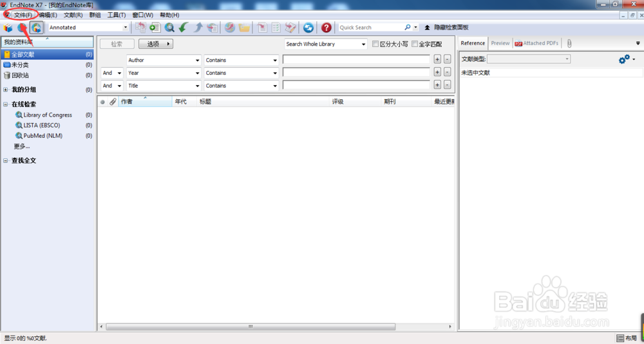Sort by the attachment paperclip column header
Viewport: 644px width, 344px height.
[x=113, y=102]
